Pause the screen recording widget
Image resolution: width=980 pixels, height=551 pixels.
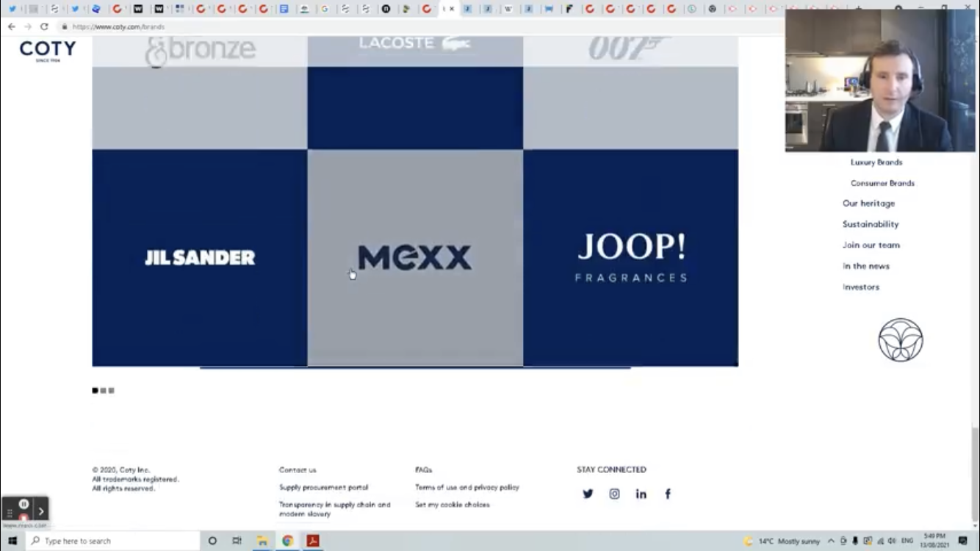(x=24, y=504)
